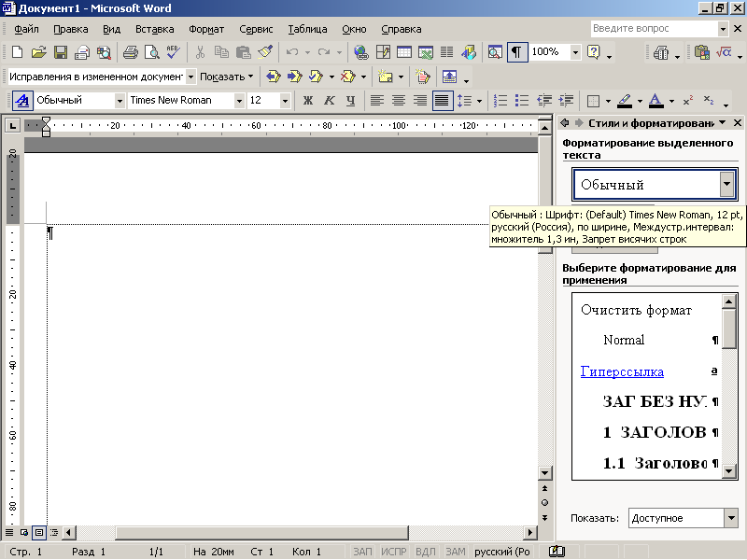Viewport: 747px width, 560px height.
Task: Align text to the right
Action: click(420, 101)
